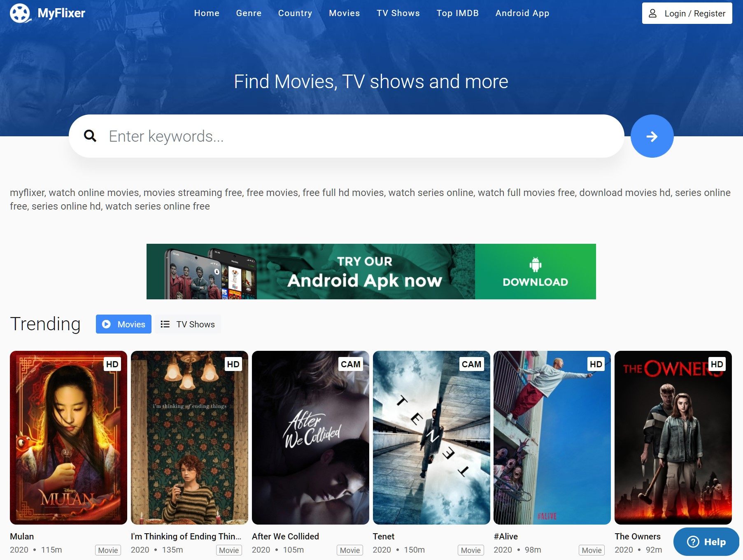Click the user icon beside Login / Register

coord(652,13)
